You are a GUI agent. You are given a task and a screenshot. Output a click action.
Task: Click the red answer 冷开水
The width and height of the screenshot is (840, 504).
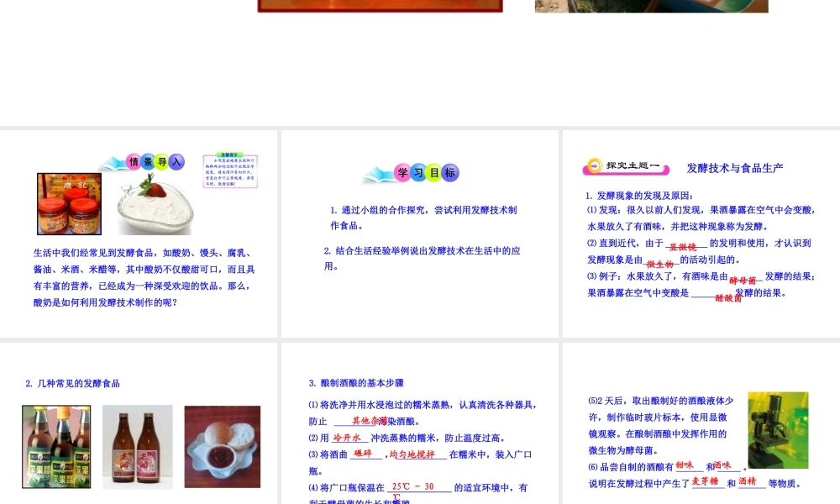[347, 438]
